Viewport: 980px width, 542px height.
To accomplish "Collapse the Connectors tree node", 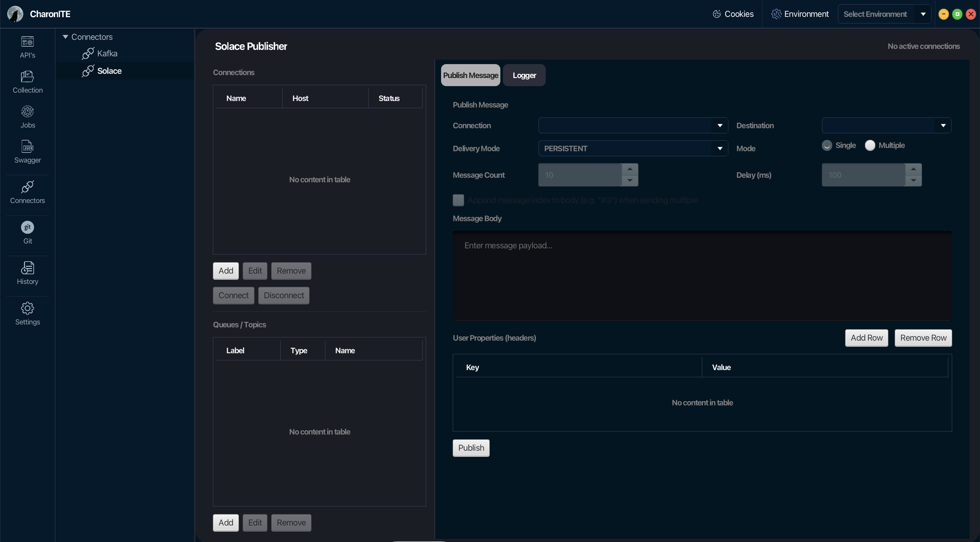I will pyautogui.click(x=65, y=37).
